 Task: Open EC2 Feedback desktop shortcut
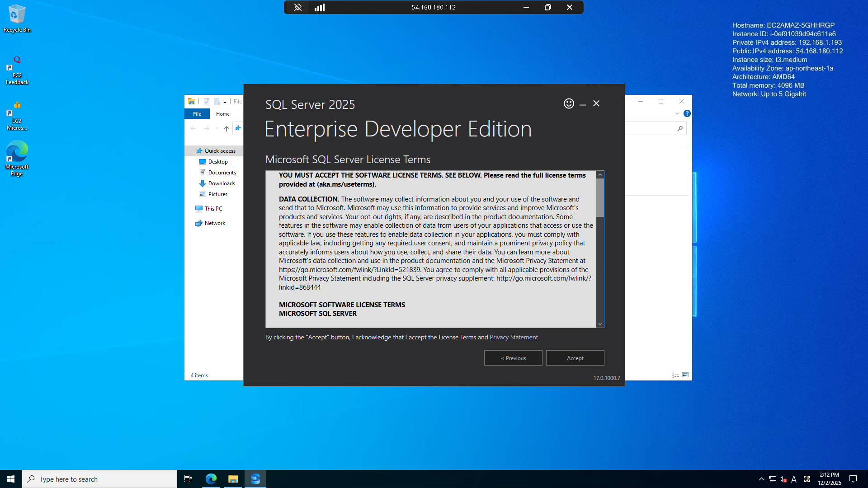pos(17,70)
